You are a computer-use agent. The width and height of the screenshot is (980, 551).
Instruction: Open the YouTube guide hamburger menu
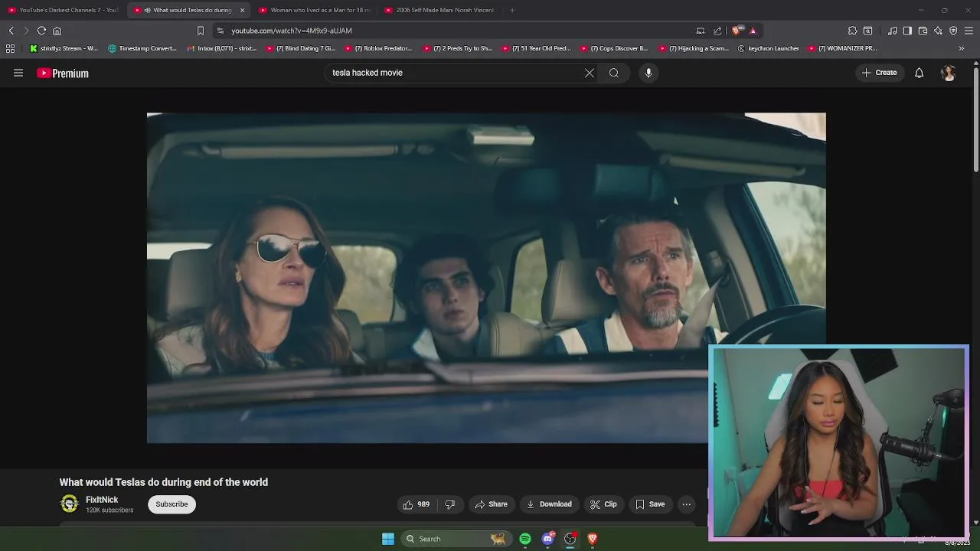(x=18, y=73)
